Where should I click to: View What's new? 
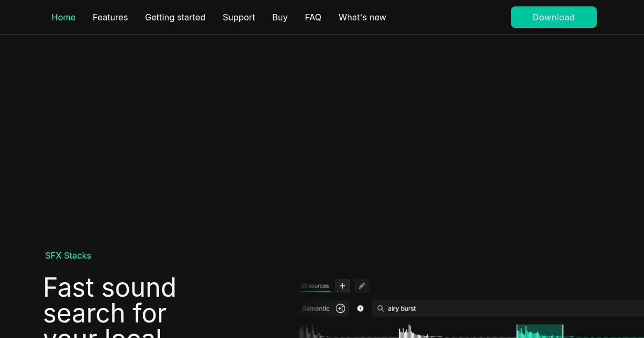click(x=362, y=17)
